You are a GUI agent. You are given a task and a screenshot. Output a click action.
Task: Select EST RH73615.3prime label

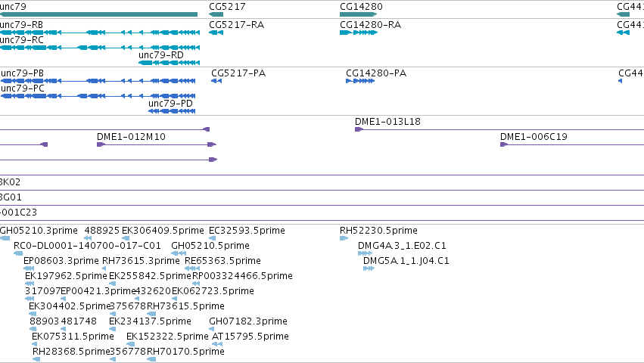point(141,261)
